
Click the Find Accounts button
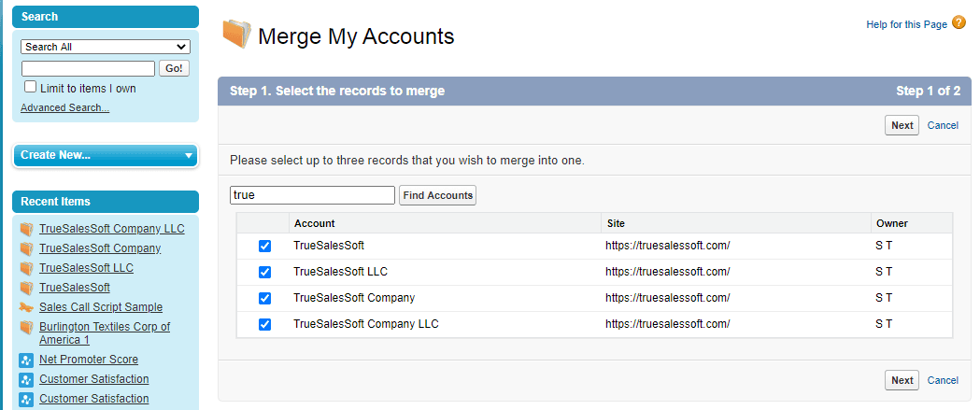[x=437, y=195]
